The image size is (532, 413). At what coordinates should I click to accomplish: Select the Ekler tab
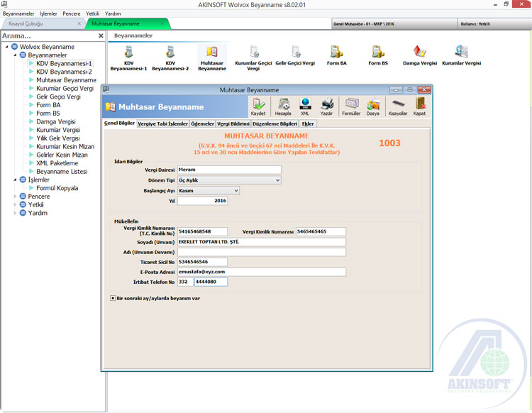(308, 124)
